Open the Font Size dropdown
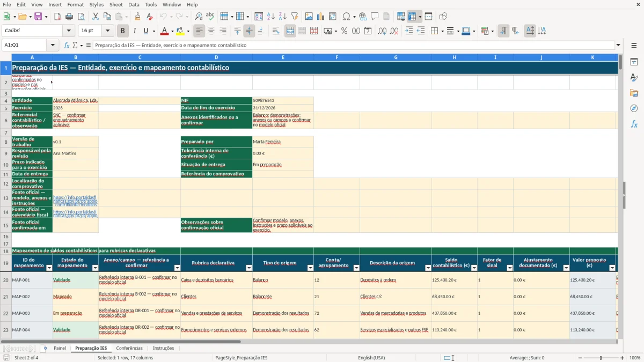 108,31
